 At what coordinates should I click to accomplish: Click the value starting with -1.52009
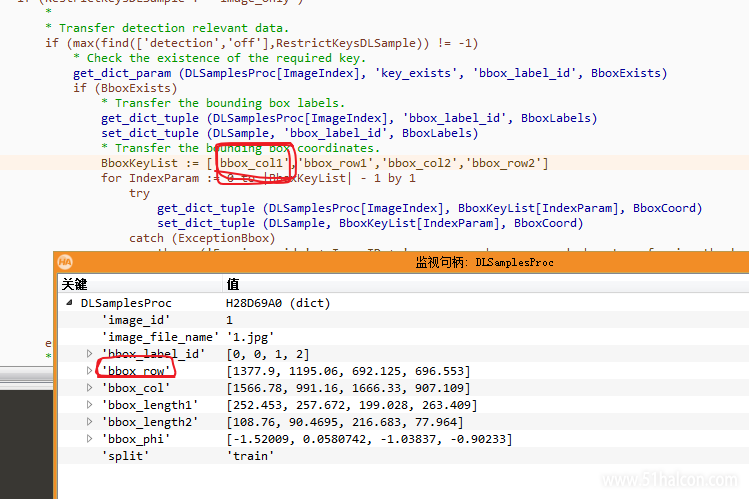[369, 439]
